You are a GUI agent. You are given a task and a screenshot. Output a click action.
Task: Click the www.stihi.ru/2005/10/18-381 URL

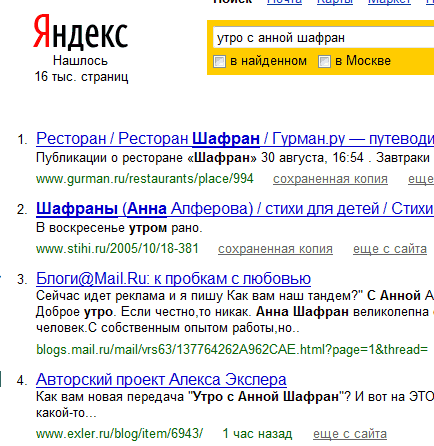(x=117, y=249)
